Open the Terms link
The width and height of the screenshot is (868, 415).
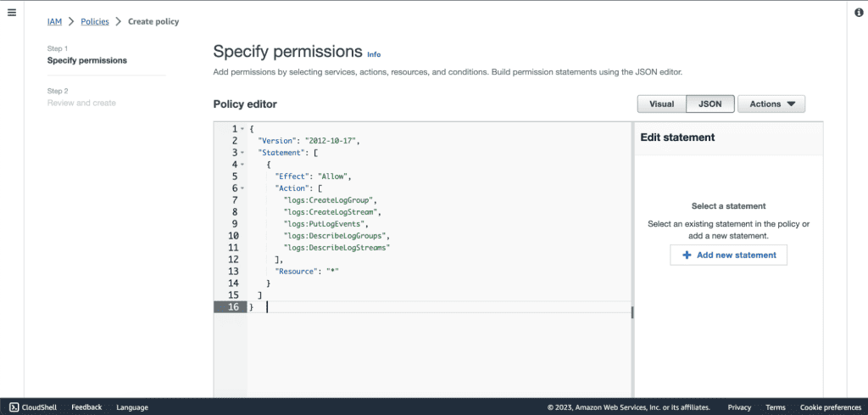pos(776,407)
